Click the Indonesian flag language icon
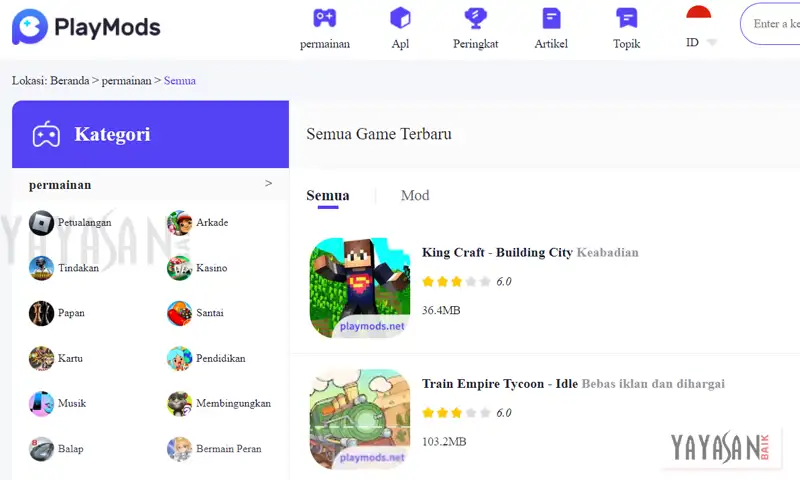Viewport: 800px width, 480px height. click(698, 12)
